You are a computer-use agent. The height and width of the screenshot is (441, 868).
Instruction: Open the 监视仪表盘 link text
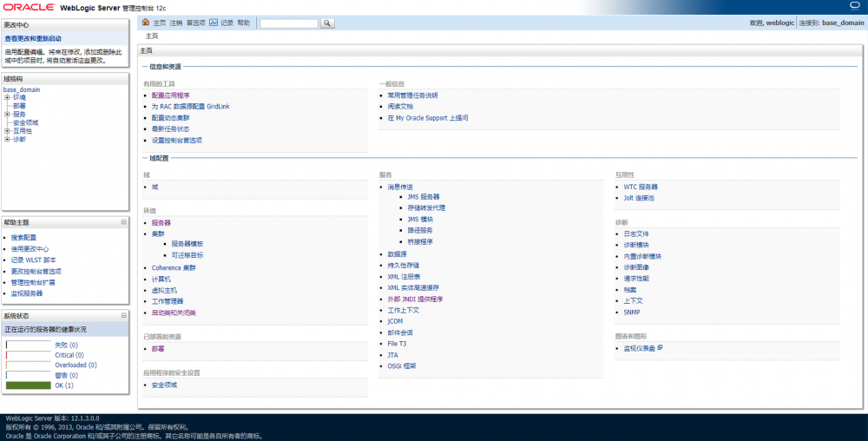coord(640,349)
